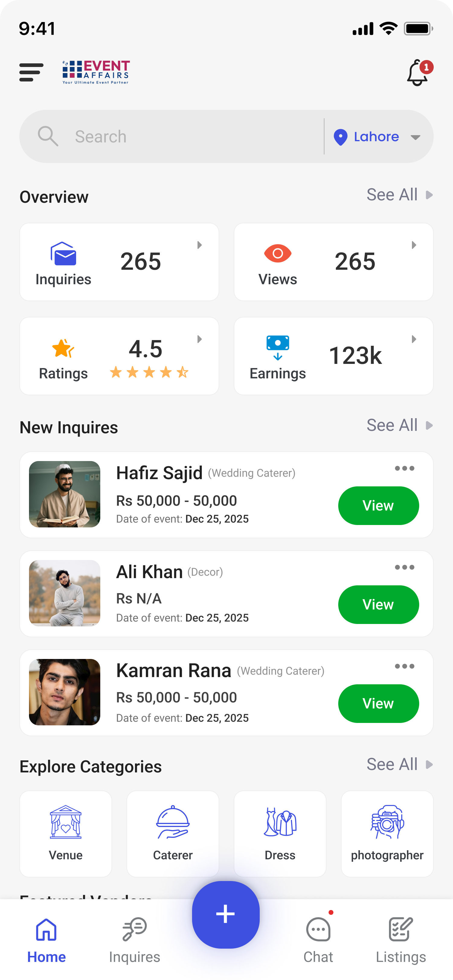Open the Inquires bottom tab
This screenshot has height=980, width=453.
[x=134, y=938]
